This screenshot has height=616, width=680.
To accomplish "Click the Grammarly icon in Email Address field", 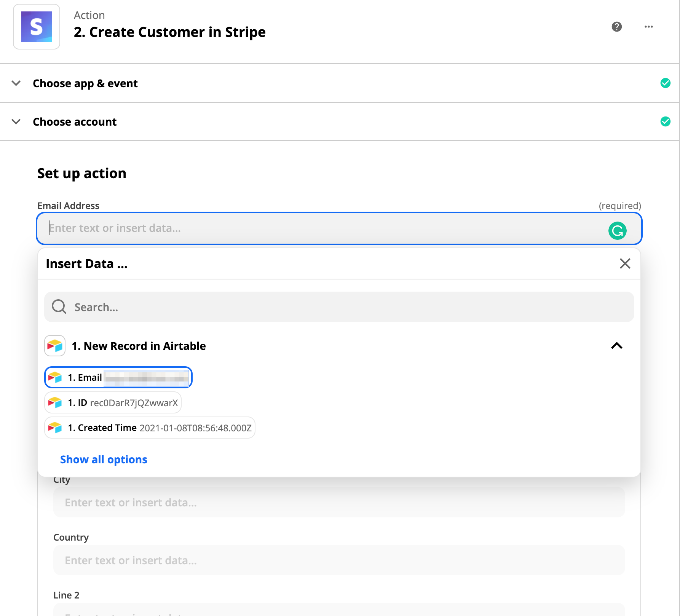I will (618, 231).
